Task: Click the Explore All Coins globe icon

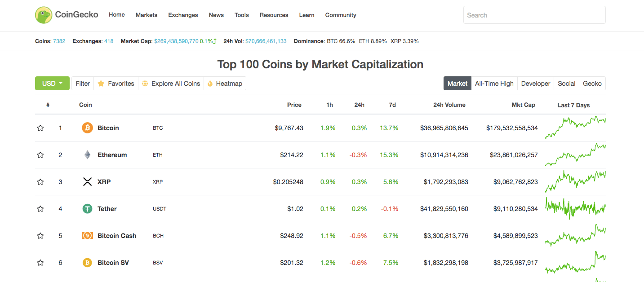Action: pos(145,83)
